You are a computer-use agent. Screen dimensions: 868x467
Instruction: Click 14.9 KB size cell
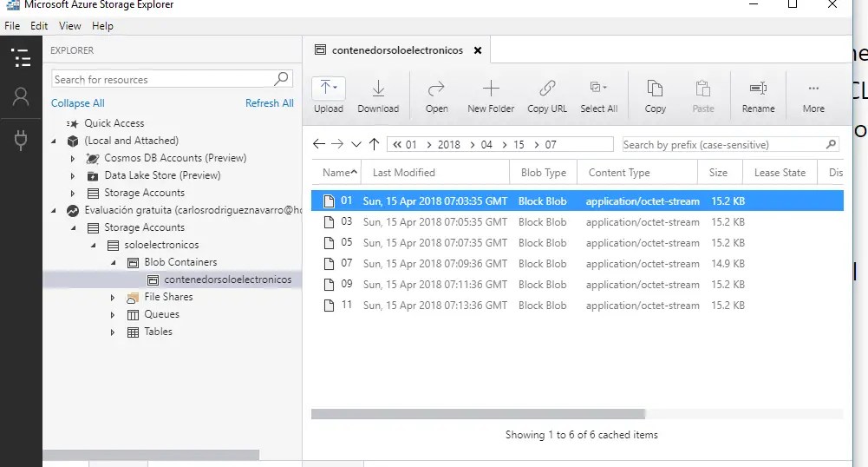coord(728,264)
